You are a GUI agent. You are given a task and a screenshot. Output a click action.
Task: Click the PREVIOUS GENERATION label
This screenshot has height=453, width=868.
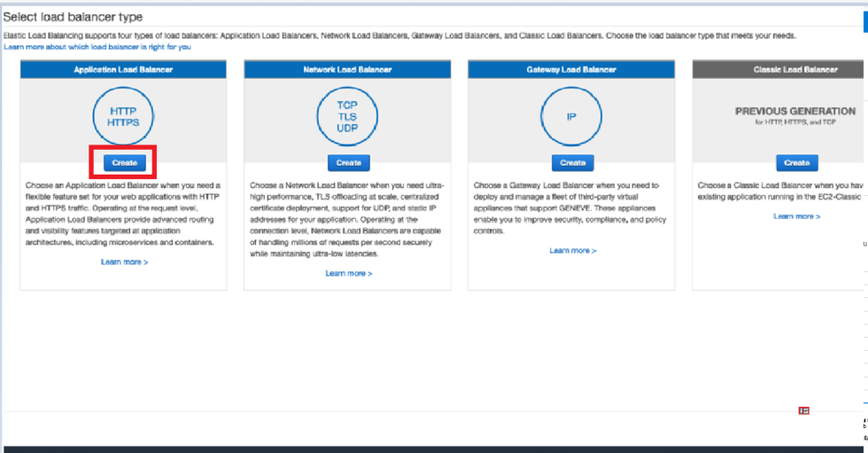point(795,112)
